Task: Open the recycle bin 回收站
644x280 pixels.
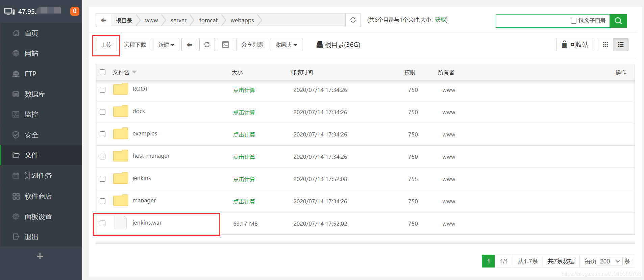Action: [x=575, y=45]
